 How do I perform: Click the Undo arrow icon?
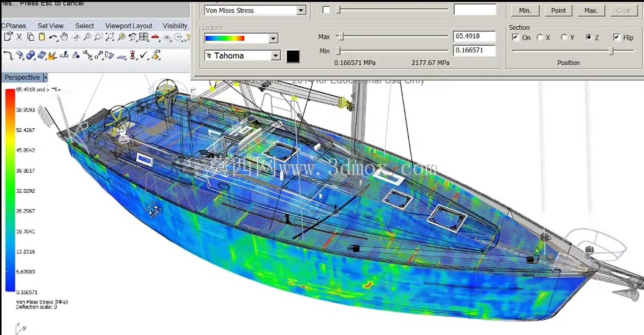(x=53, y=37)
